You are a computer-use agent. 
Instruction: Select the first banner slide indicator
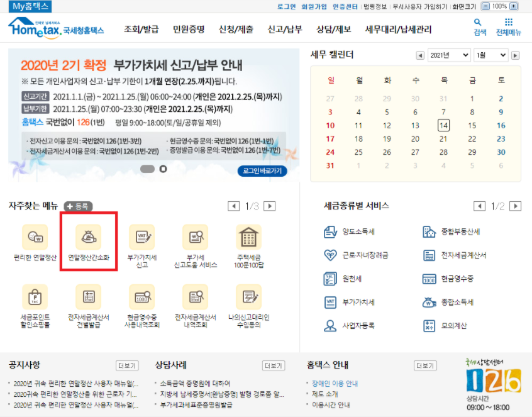[147, 169]
